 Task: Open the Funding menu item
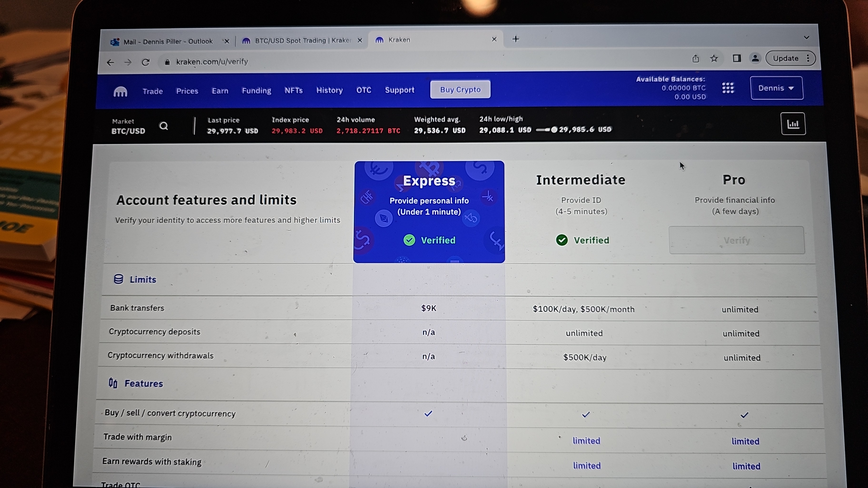(256, 91)
